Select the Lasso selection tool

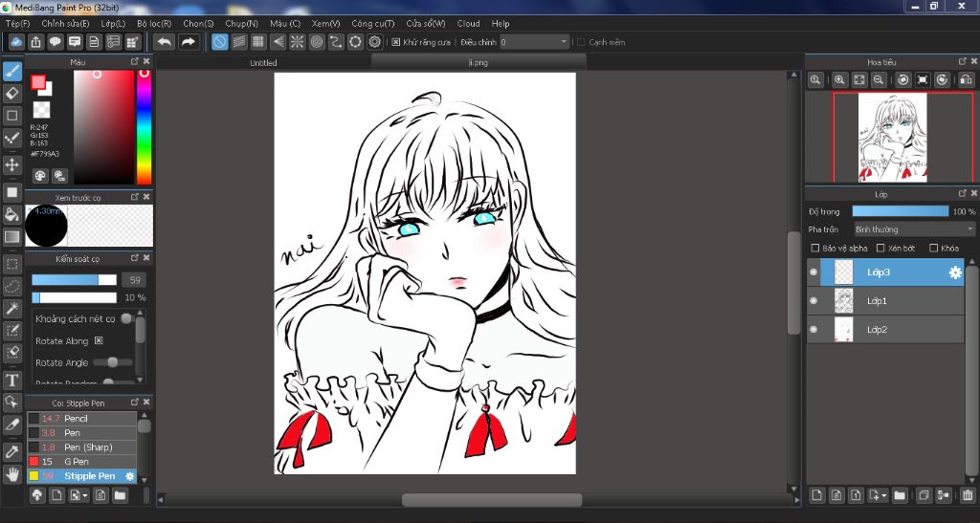pyautogui.click(x=11, y=286)
